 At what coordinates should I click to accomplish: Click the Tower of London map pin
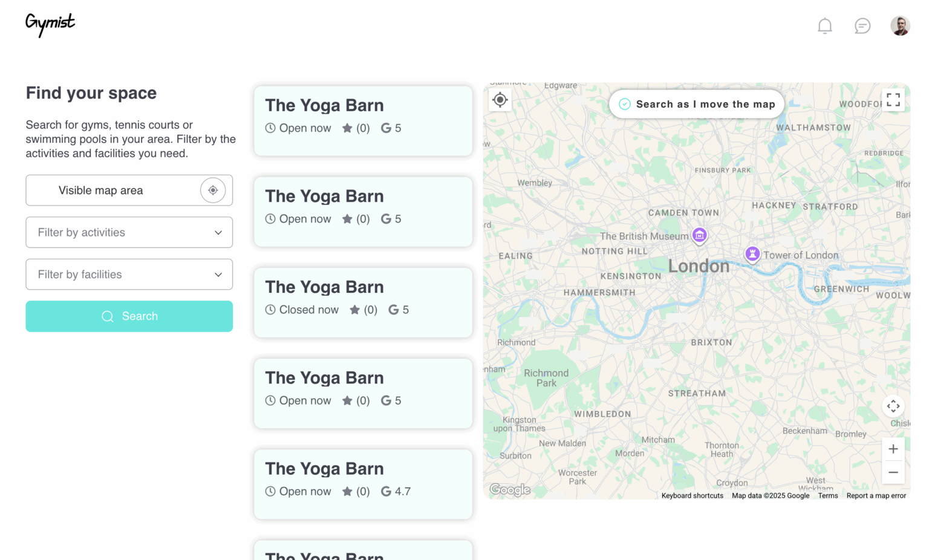pos(752,253)
